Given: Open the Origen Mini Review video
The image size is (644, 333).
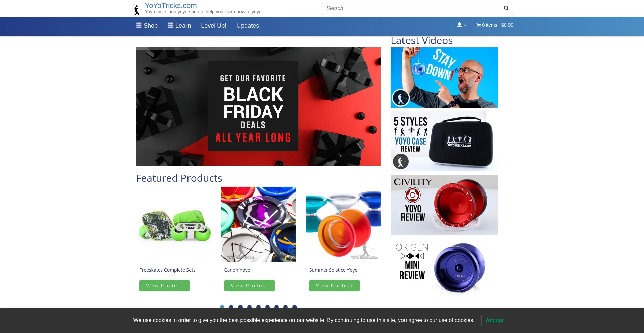Looking at the screenshot, I should click(444, 269).
